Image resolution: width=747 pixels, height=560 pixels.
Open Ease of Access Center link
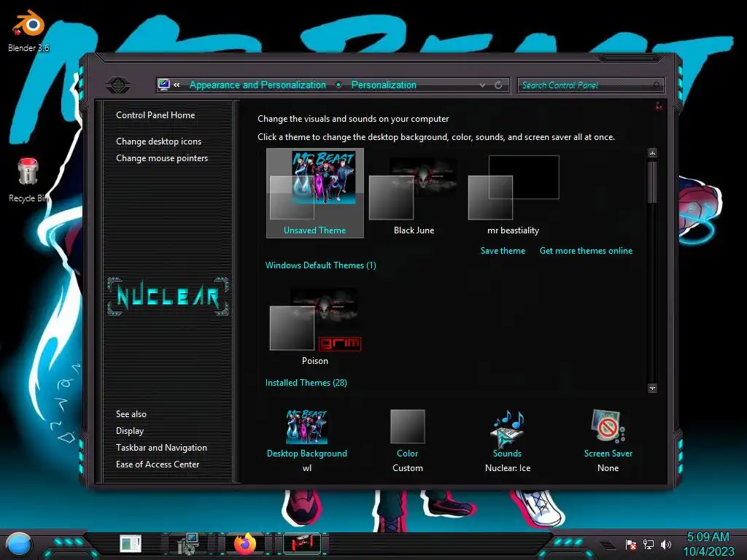(158, 464)
